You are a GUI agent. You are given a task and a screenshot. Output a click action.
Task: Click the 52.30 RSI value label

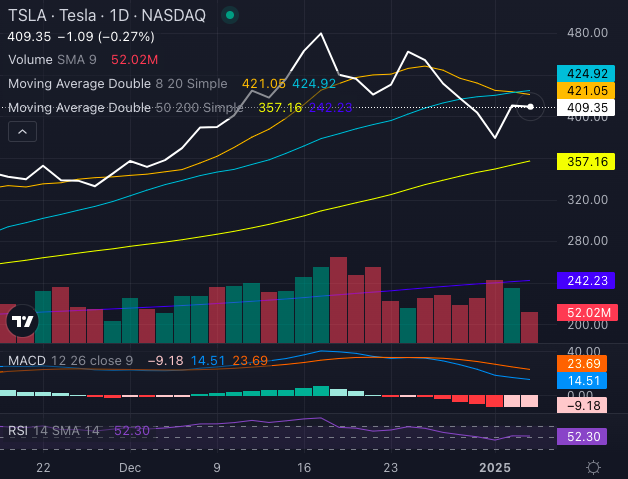pos(586,437)
